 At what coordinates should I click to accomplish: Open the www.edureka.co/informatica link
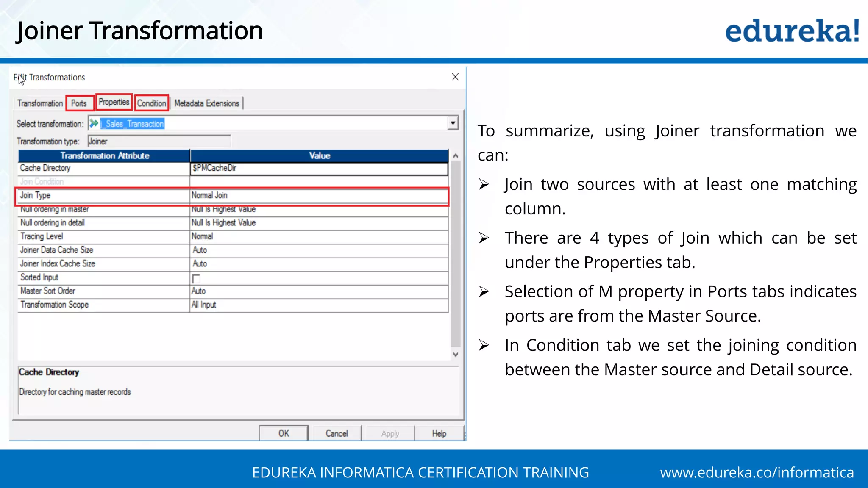click(757, 472)
